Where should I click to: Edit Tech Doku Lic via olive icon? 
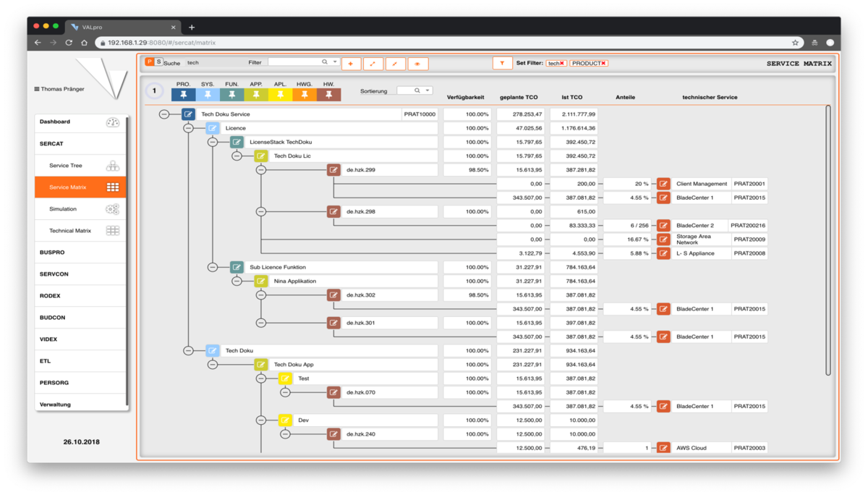click(261, 156)
